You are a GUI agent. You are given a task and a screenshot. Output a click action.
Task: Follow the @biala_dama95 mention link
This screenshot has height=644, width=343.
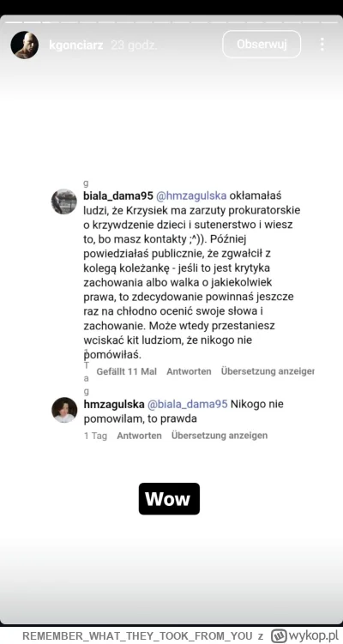[x=187, y=404]
